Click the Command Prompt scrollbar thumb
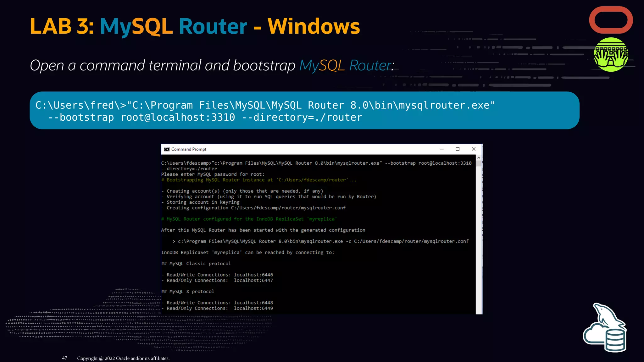 (479, 163)
